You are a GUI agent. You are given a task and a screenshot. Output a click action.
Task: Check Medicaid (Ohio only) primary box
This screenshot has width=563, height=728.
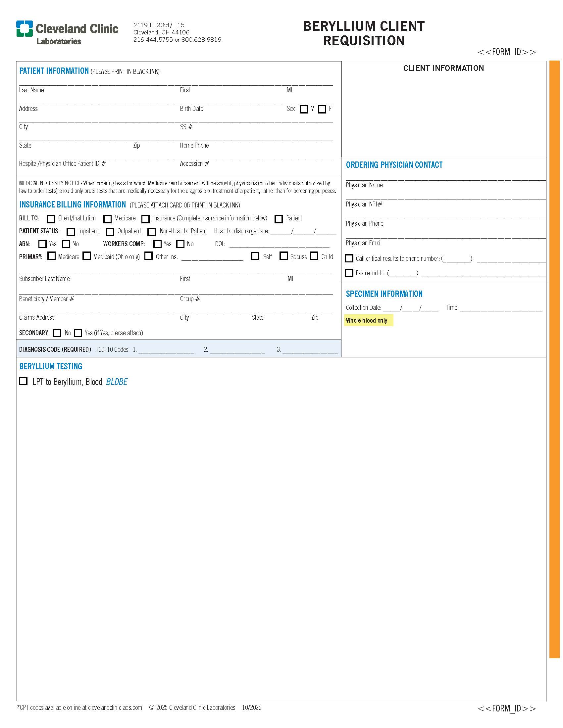87,256
